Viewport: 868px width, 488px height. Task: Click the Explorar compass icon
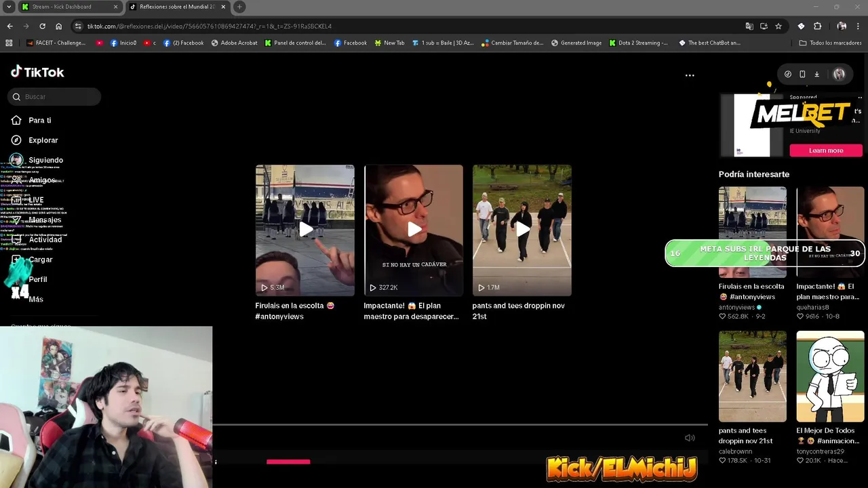tap(16, 140)
